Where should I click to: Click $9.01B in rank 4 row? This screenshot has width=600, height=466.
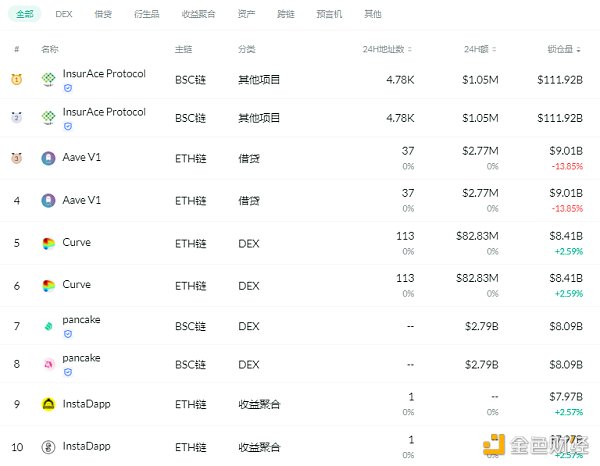coord(566,193)
